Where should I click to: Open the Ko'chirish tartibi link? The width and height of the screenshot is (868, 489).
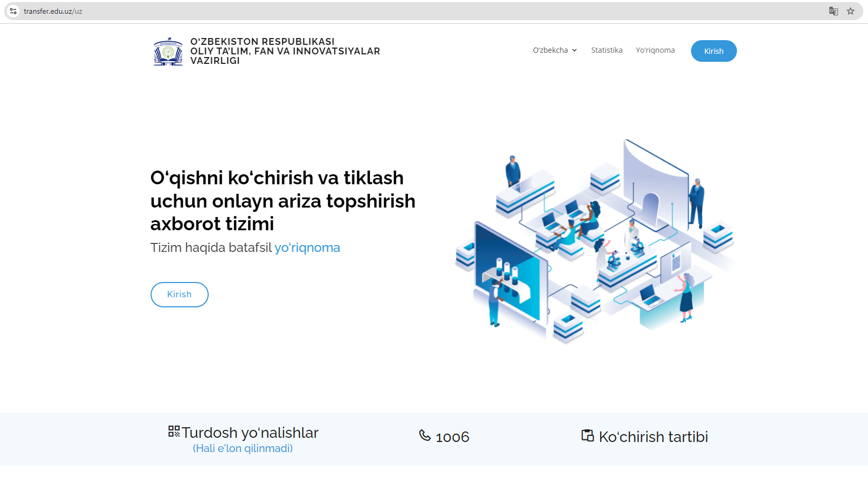(653, 437)
